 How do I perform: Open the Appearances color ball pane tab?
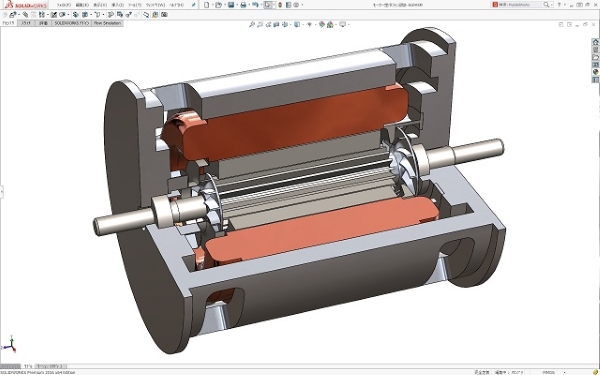[x=595, y=72]
